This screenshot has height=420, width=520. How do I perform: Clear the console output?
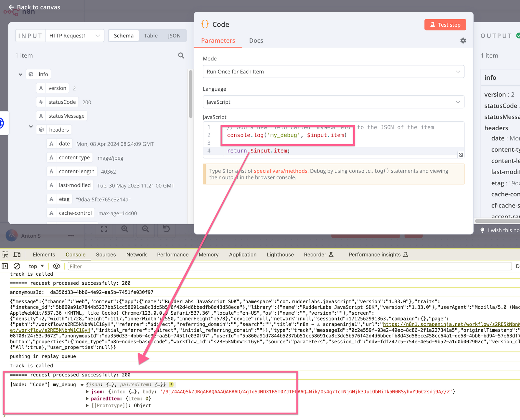coord(17,266)
